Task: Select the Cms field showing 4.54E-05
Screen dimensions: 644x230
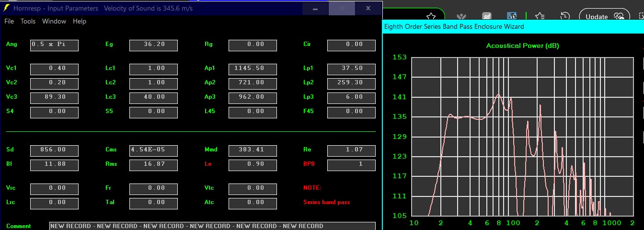Action: 153,151
